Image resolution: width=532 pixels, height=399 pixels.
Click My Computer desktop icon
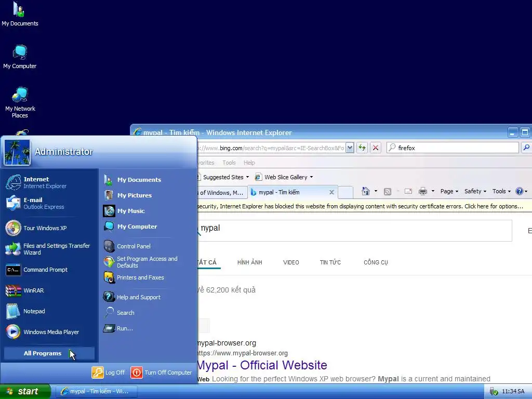pyautogui.click(x=20, y=57)
